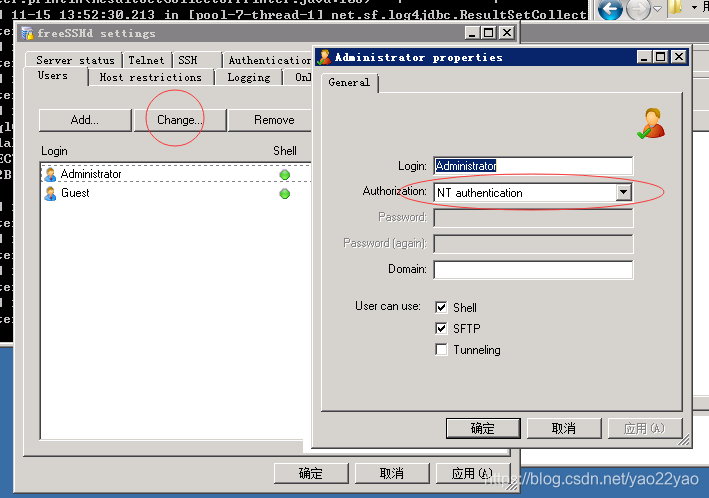Click the Login column header
Viewport: 709px width, 498px height.
[x=54, y=151]
